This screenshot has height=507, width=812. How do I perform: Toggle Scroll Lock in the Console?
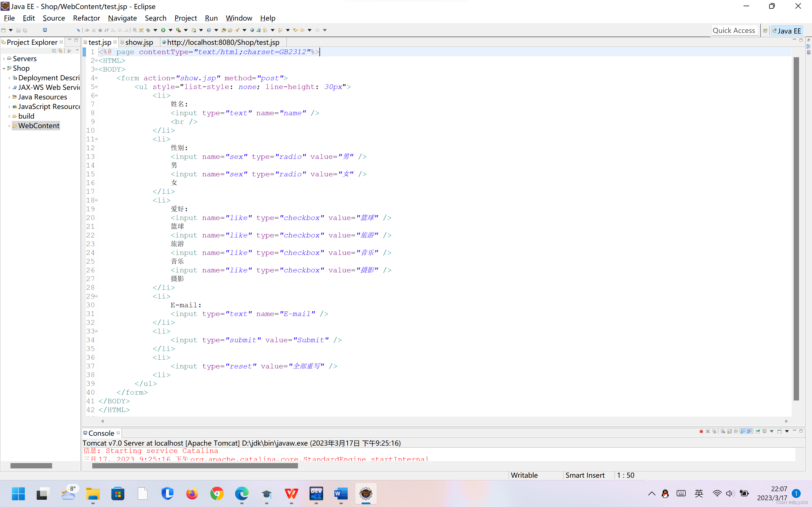pyautogui.click(x=729, y=431)
